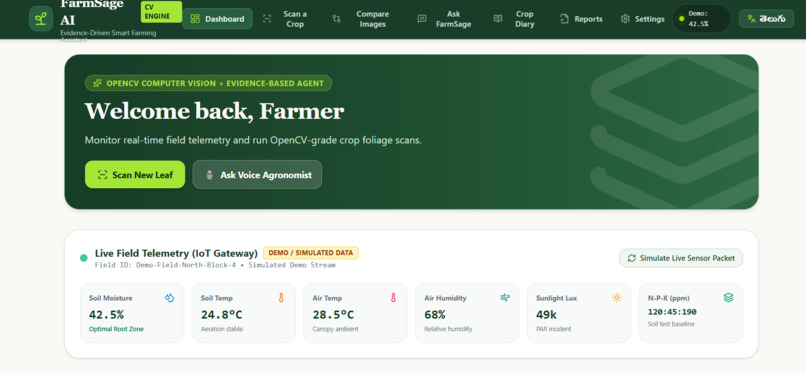Viewport: 806px width, 373px height.
Task: Click the Scan a Crop scanner icon
Action: (267, 19)
